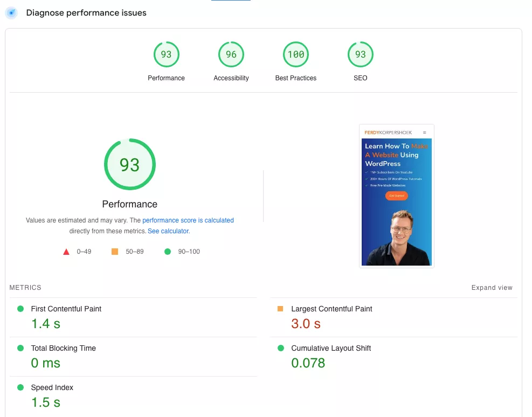Click the Accessibility score gauge showing 96
The height and width of the screenshot is (417, 532).
coord(231,54)
